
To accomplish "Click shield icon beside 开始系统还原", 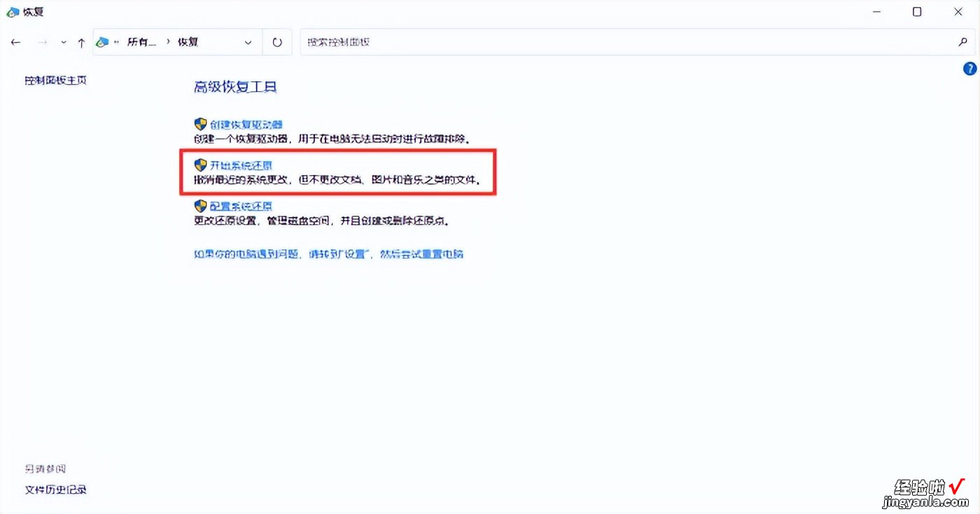I will point(201,165).
